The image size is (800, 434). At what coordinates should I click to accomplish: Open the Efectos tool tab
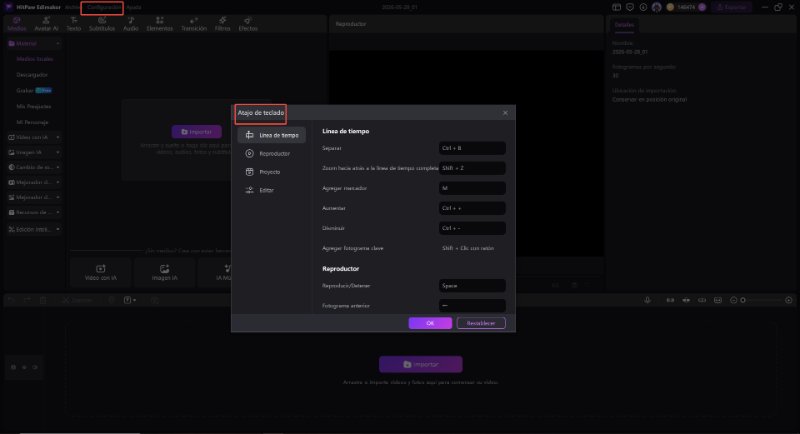pyautogui.click(x=248, y=24)
